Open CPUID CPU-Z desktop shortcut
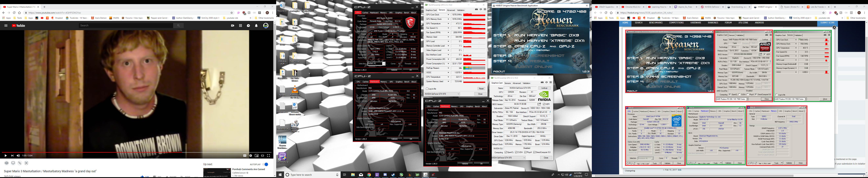This screenshot has width=868, height=178. 282,158
